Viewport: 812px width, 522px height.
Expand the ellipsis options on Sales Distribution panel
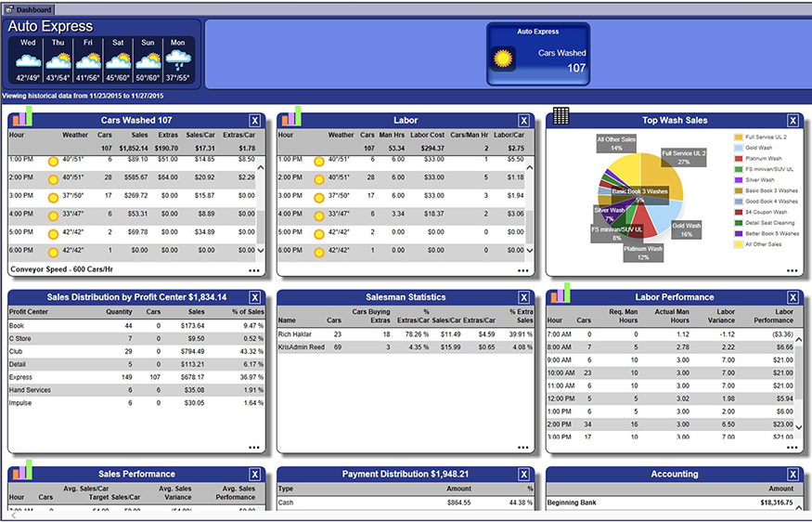(253, 447)
